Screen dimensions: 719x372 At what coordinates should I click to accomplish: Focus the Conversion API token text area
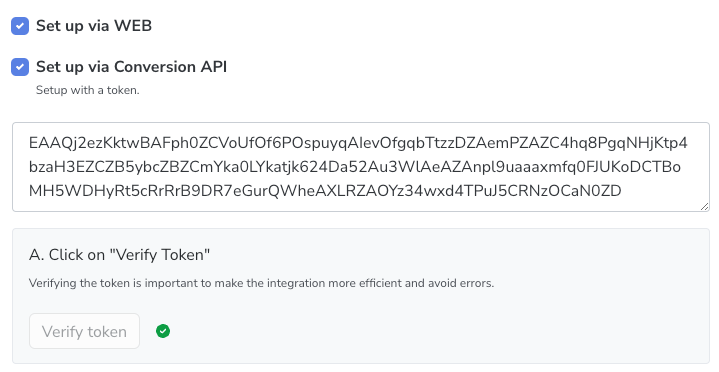point(361,167)
